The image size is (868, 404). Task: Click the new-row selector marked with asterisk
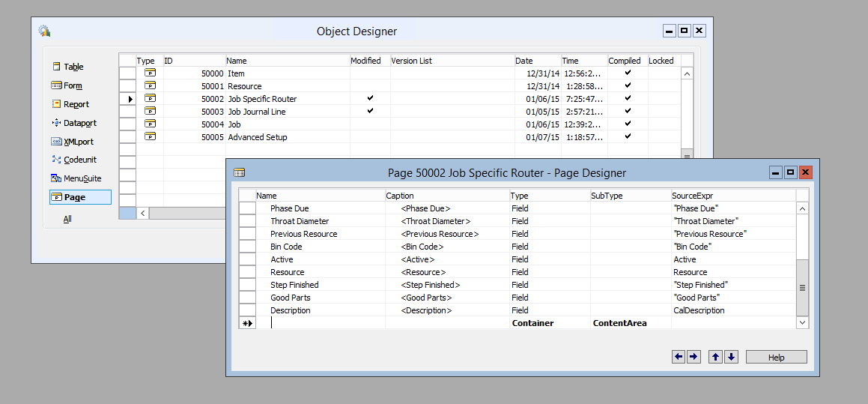(247, 323)
